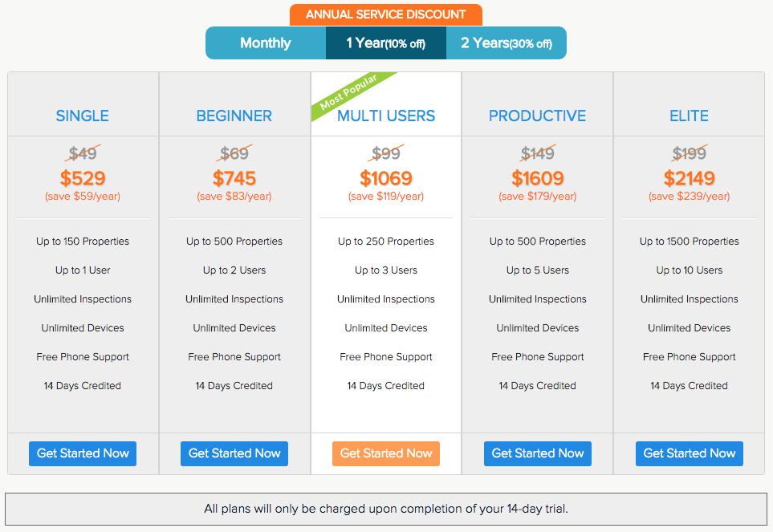Viewport: 773px width, 532px height.
Task: Select the PRODUCTIVE plan heading
Action: pos(537,116)
